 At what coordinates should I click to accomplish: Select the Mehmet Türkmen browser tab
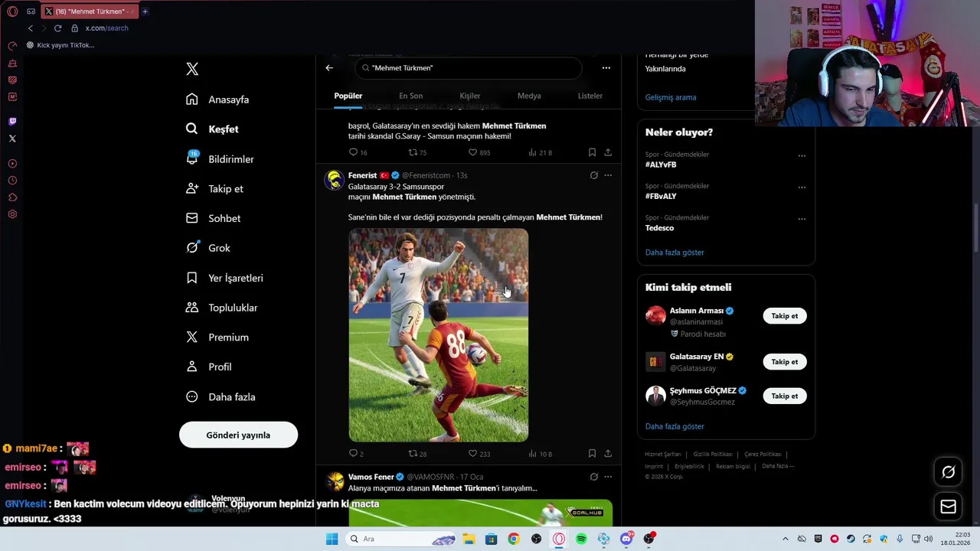[90, 11]
